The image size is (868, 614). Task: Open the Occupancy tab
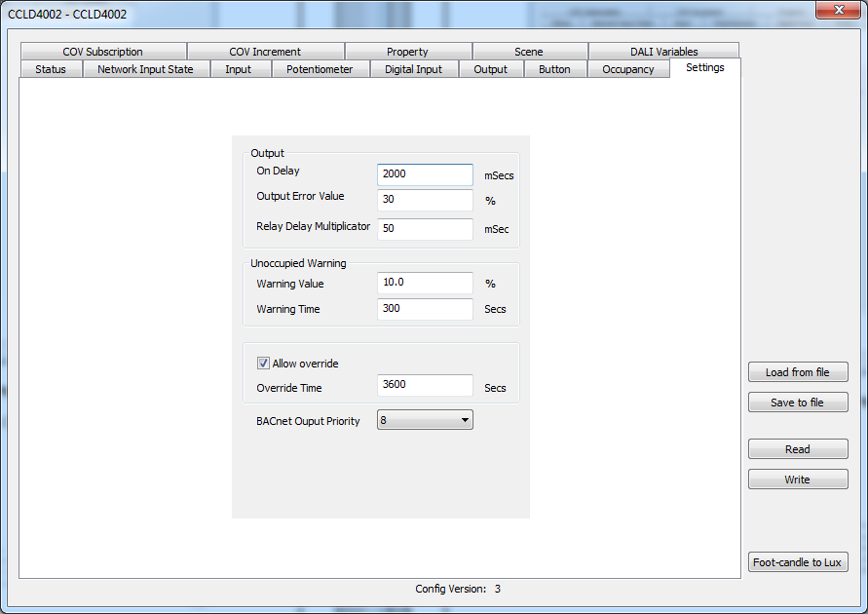[628, 69]
